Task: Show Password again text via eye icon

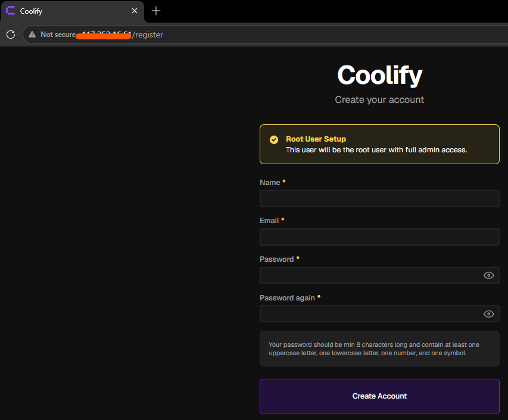Action: [x=488, y=314]
